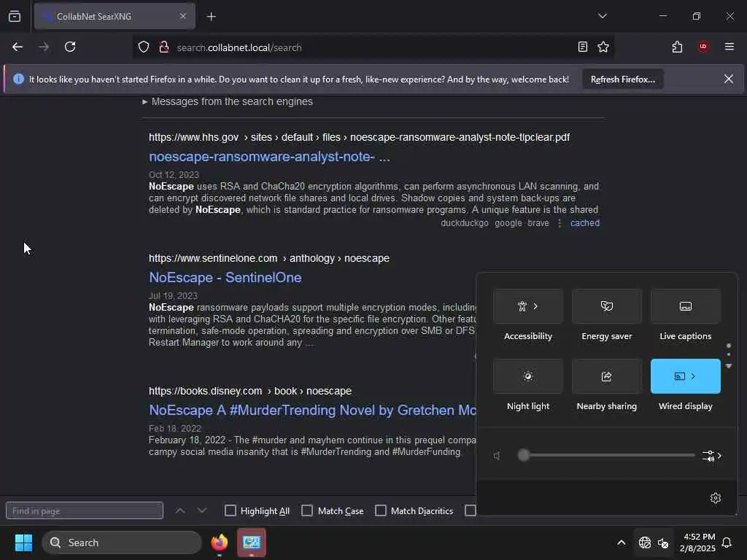Image resolution: width=747 pixels, height=560 pixels.
Task: Toggle Live captions tile
Action: click(685, 306)
